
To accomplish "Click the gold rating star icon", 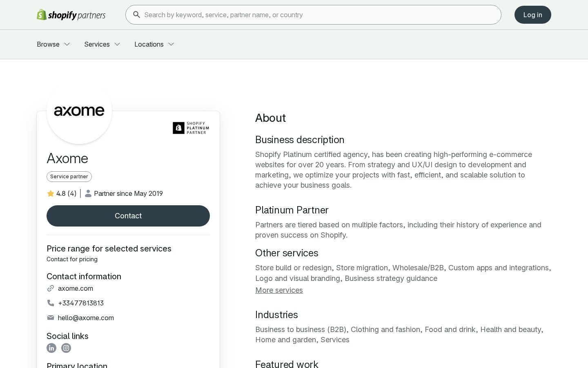I will point(51,193).
